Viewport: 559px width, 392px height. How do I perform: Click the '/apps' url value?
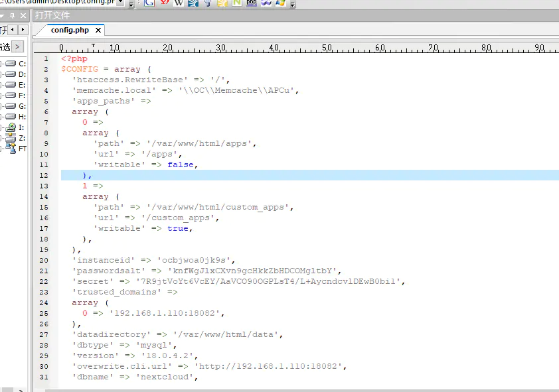pyautogui.click(x=159, y=154)
